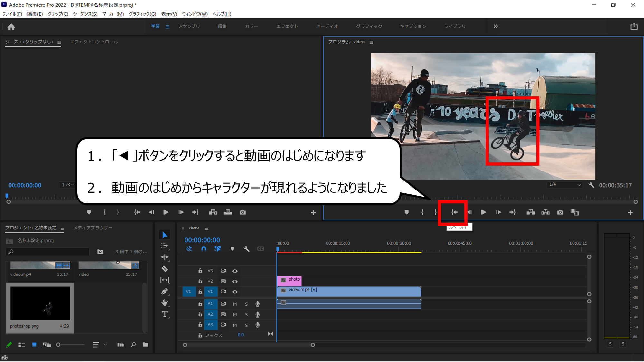Select the photo clip on V2
The image size is (644, 362).
point(289,281)
